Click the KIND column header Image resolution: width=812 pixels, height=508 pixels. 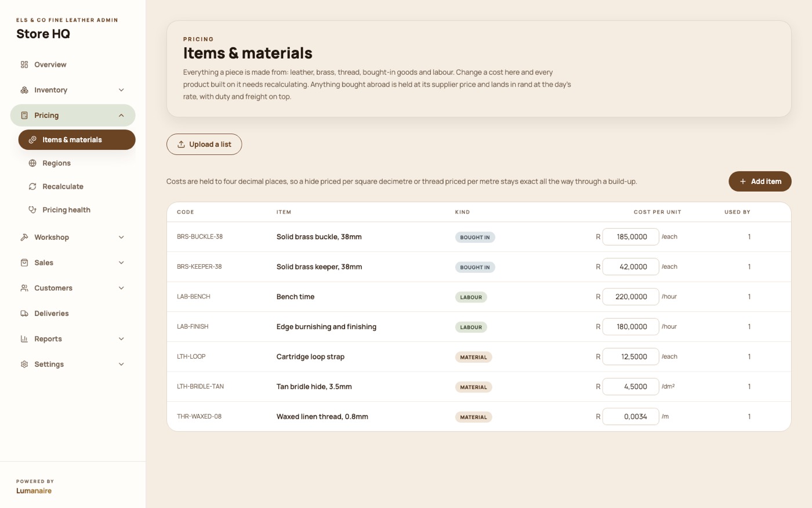(462, 212)
